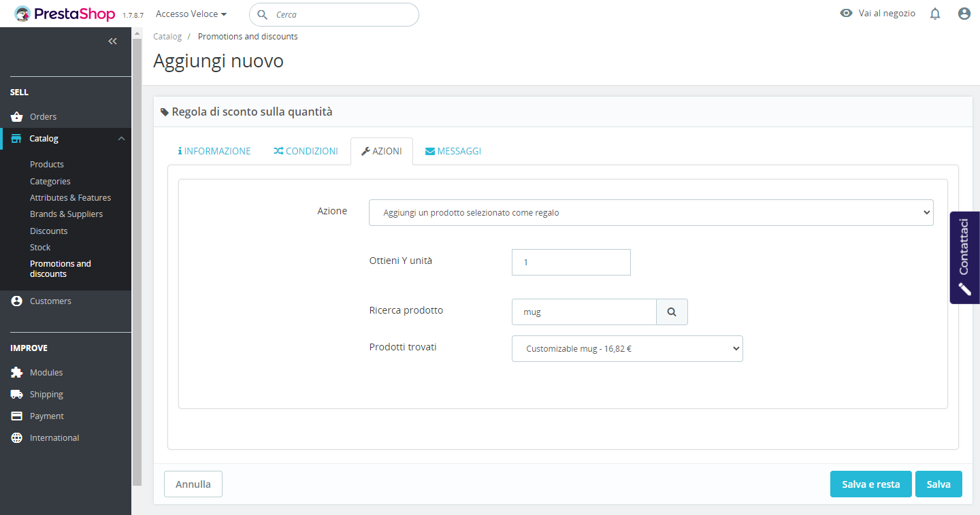This screenshot has height=515, width=980.
Task: Click the Salva button
Action: [938, 484]
